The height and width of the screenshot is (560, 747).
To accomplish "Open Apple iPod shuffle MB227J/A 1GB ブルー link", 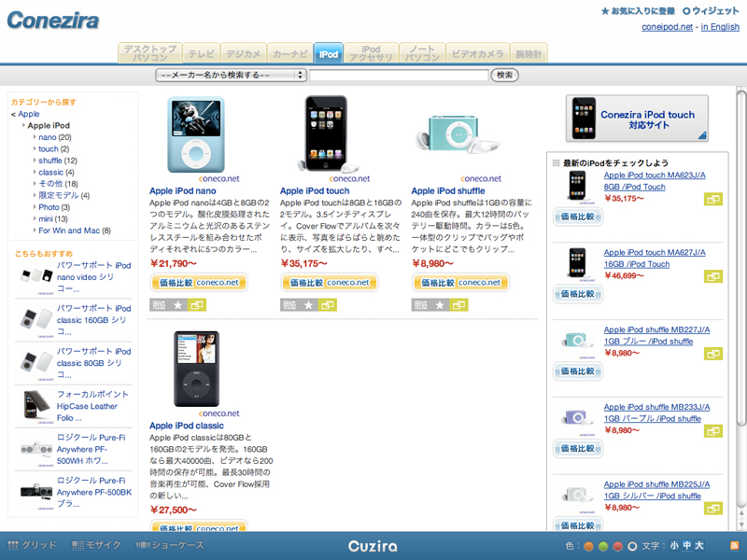I will tap(656, 335).
